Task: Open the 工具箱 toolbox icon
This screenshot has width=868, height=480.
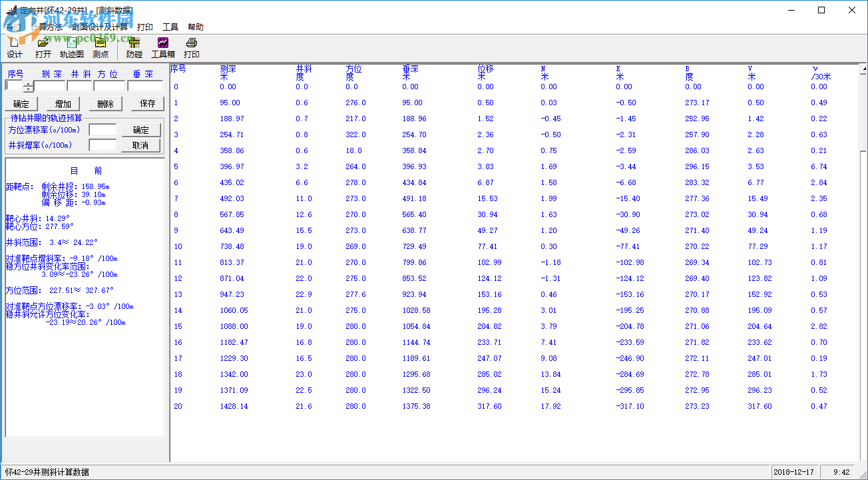Action: tap(163, 48)
